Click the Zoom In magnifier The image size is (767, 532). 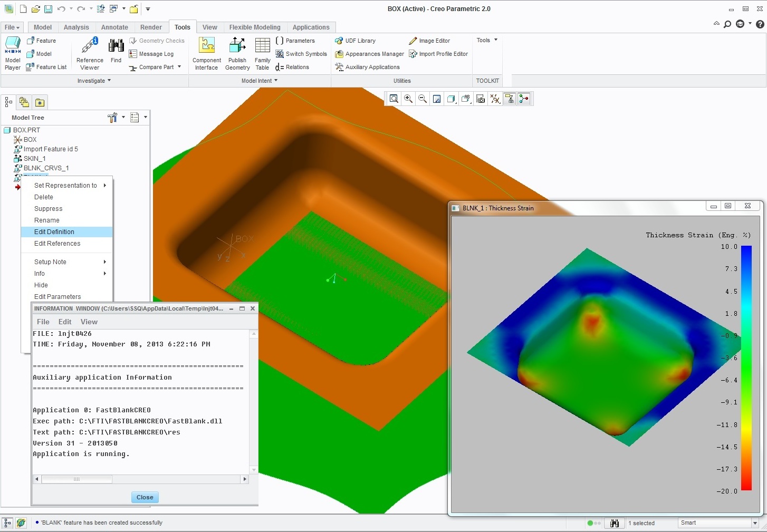click(408, 99)
